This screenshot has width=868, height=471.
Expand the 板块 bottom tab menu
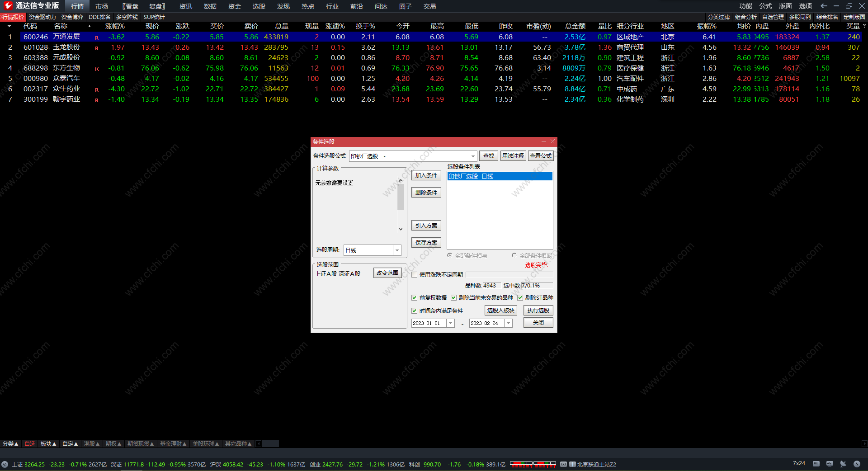48,444
